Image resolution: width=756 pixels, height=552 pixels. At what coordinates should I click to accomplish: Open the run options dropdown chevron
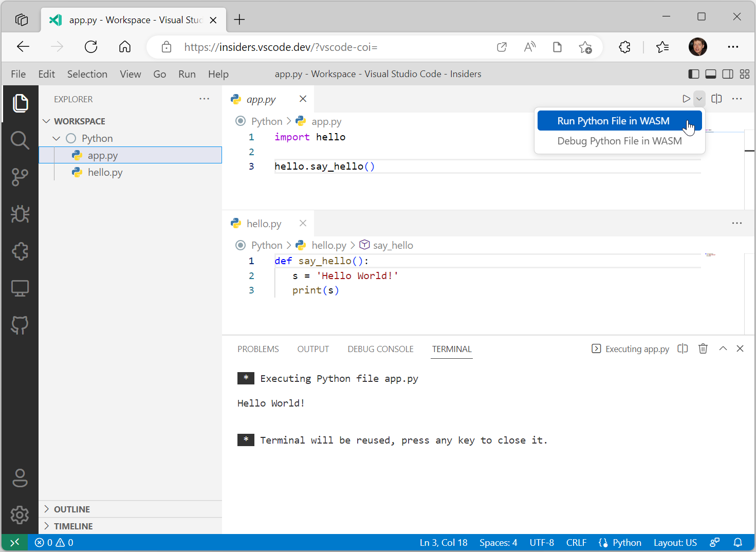click(699, 99)
